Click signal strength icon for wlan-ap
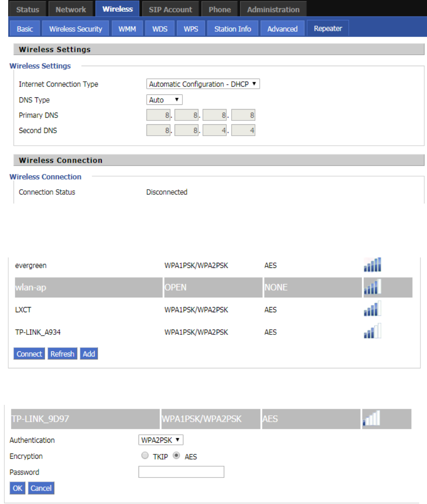 point(372,287)
